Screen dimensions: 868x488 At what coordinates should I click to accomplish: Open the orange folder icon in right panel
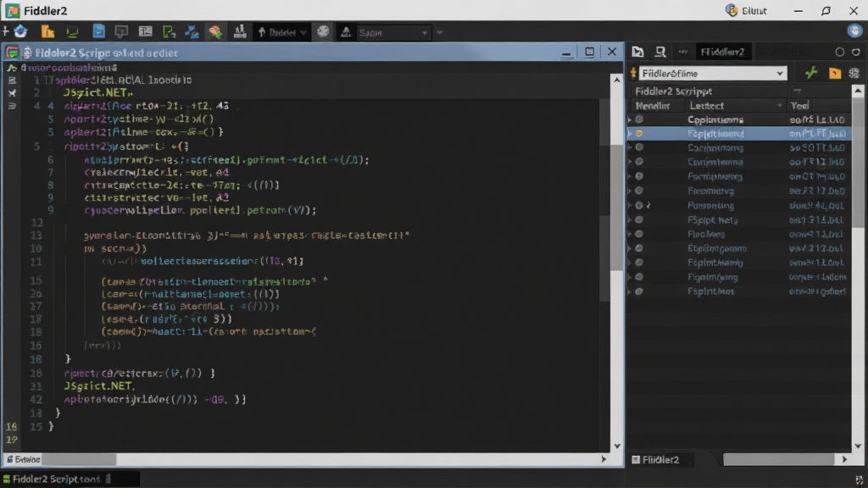pos(835,73)
